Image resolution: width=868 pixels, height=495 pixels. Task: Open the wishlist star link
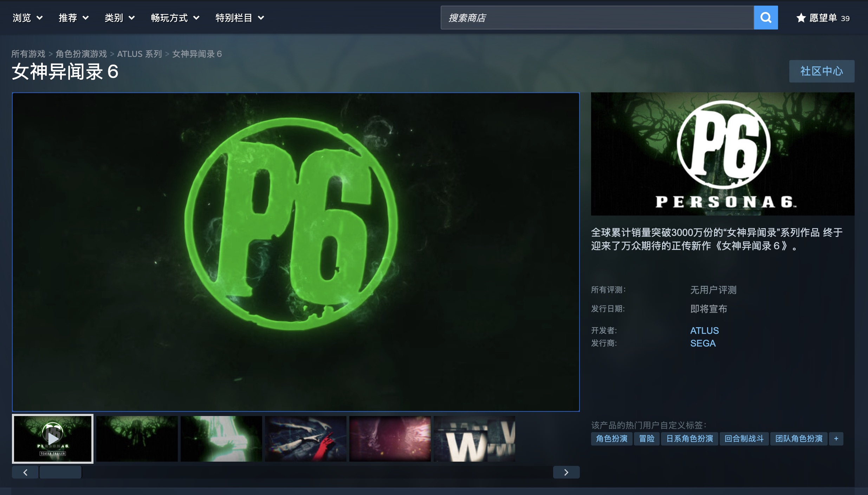823,18
